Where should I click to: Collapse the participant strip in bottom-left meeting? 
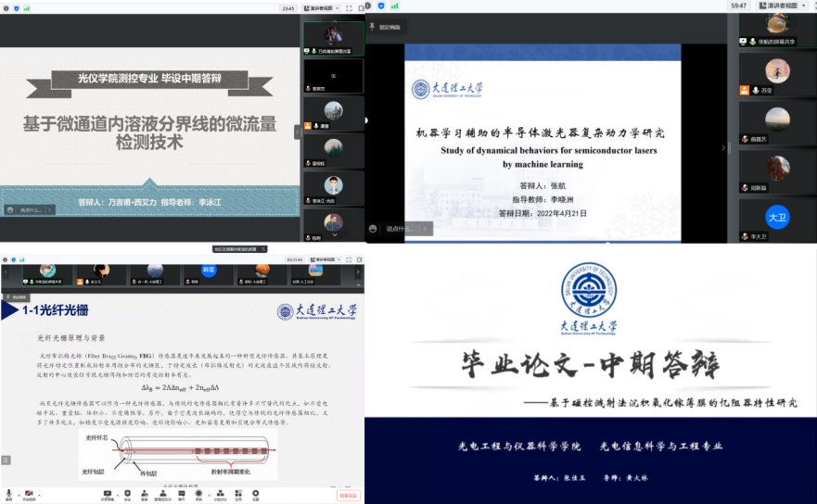point(358,284)
